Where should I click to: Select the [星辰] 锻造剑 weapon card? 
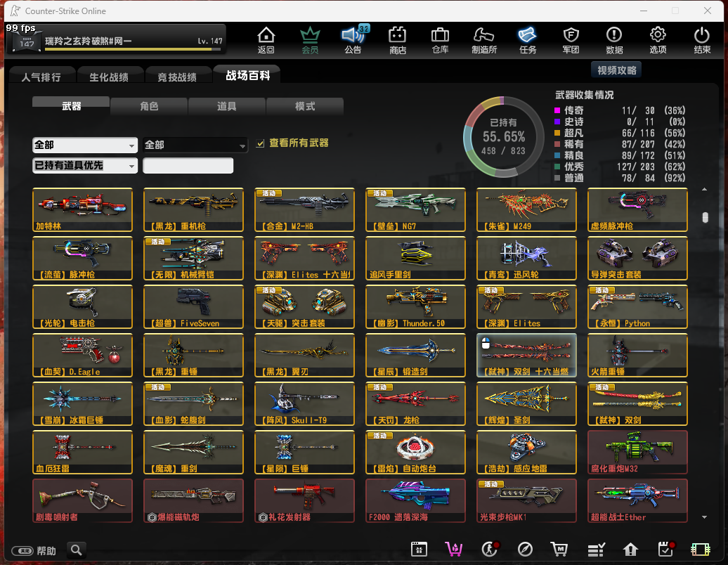click(415, 355)
